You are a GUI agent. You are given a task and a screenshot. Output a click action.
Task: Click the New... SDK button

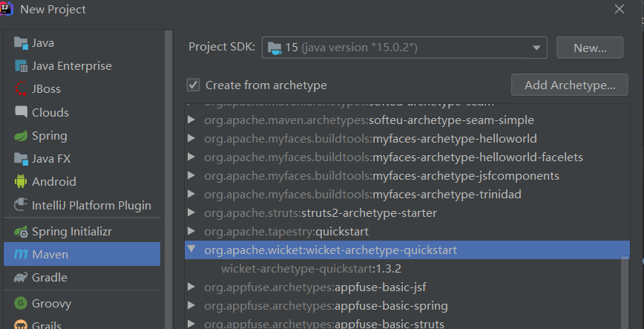[590, 48]
